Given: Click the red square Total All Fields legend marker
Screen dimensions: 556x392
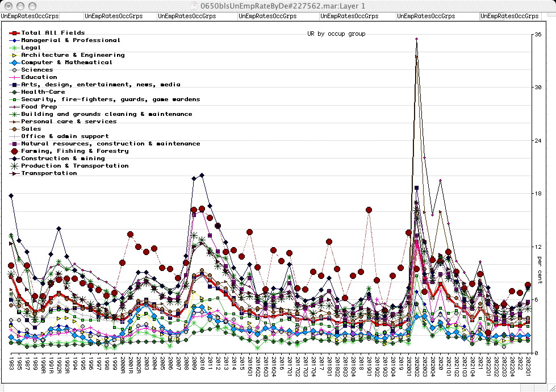Looking at the screenshot, I should click(15, 33).
